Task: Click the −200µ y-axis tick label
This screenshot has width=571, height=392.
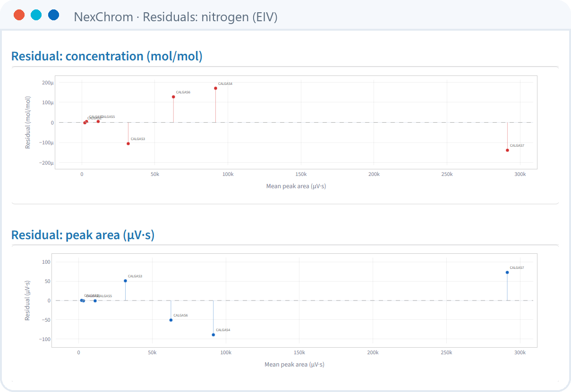Action: (x=46, y=163)
